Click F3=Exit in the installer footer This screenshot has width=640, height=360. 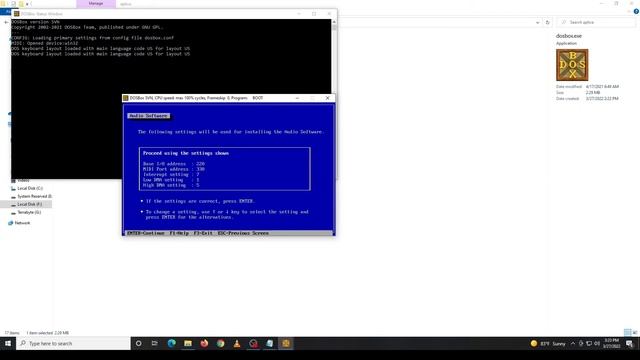(203, 233)
